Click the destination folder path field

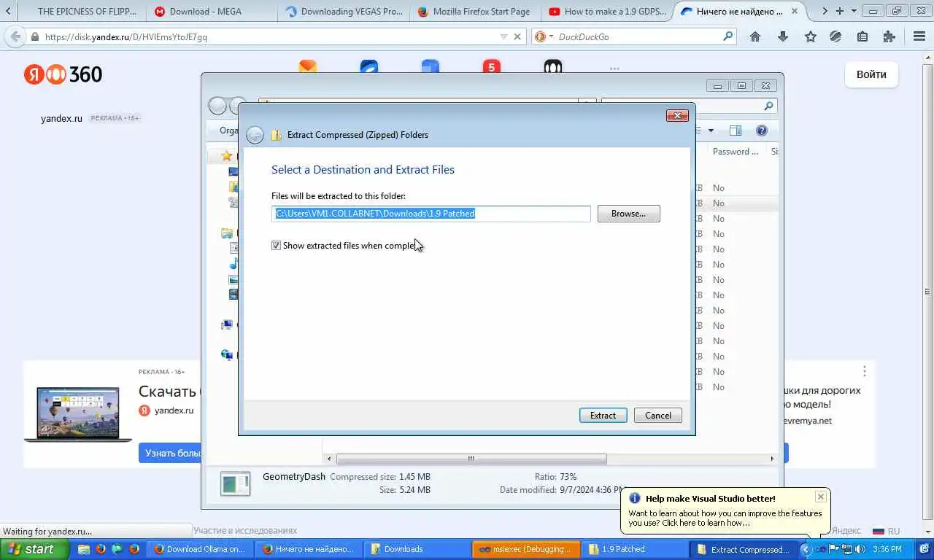coord(431,214)
